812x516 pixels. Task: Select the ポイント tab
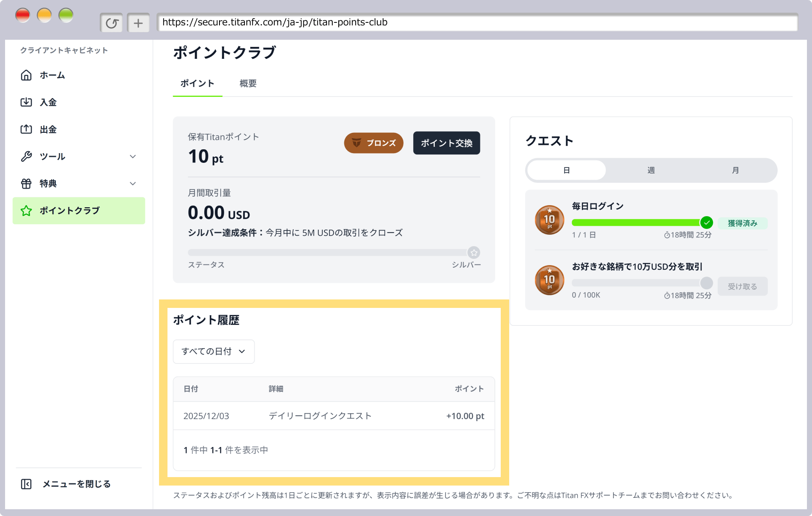(197, 83)
